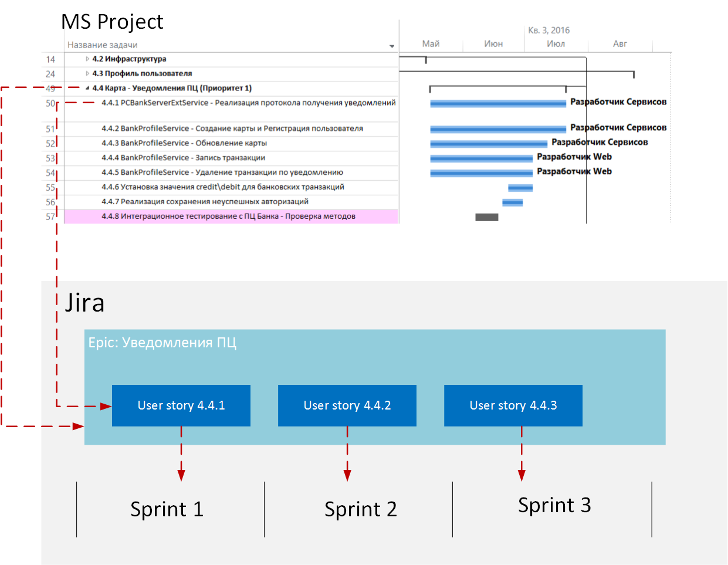Click the Gantt bar for task 4.4.5

click(481, 173)
